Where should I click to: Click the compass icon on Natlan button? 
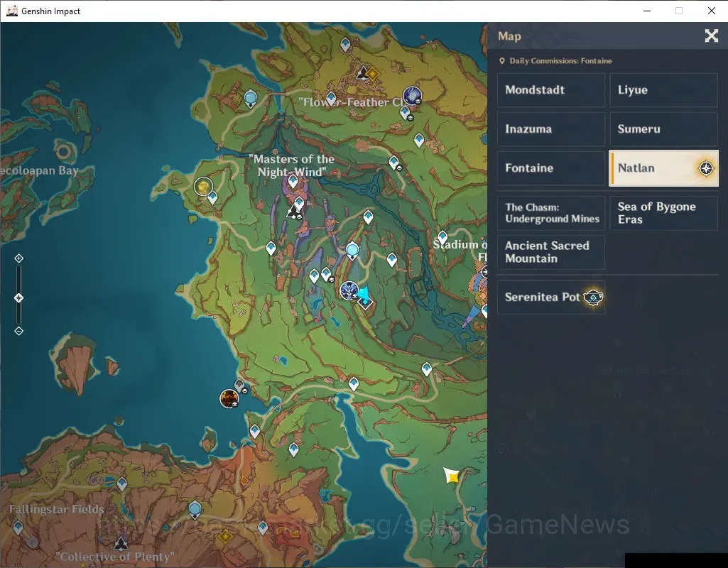706,168
